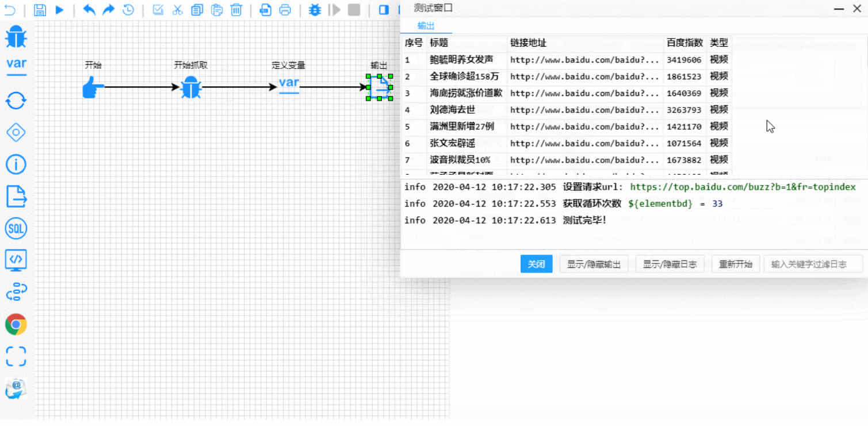This screenshot has width=868, height=426.
Task: Select the 开始抓取 spider node on canvas
Action: click(x=191, y=87)
